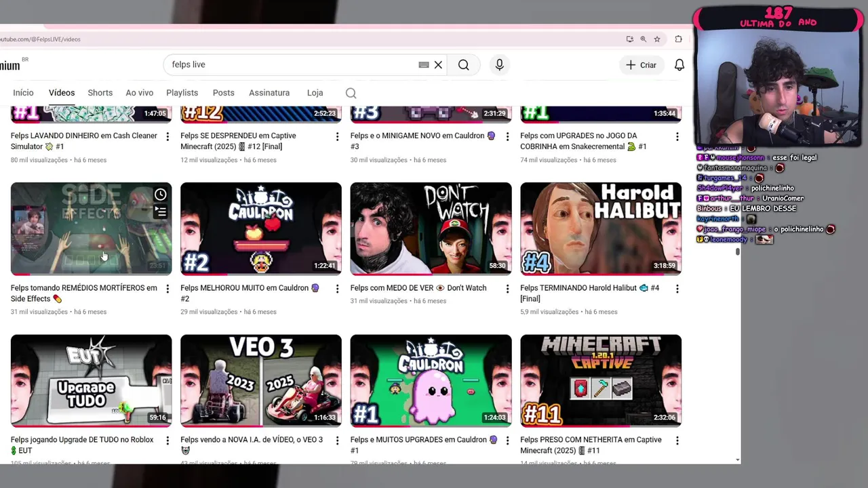Open the Loja tab

point(315,93)
